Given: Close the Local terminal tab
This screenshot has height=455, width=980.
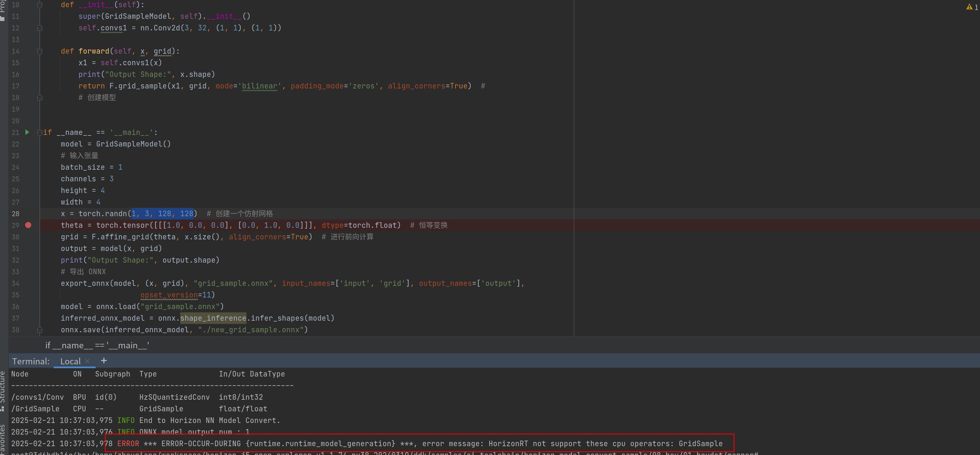Looking at the screenshot, I should pyautogui.click(x=88, y=361).
